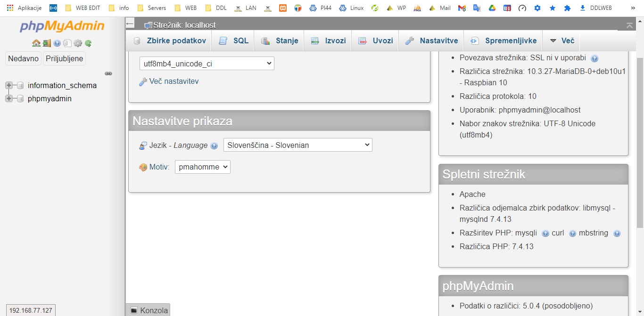Image resolution: width=644 pixels, height=316 pixels.
Task: Click help icon beside Jezik - Language
Action: click(x=214, y=146)
